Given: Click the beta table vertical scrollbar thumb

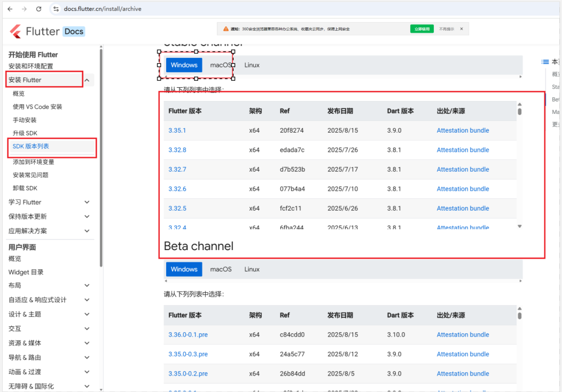Looking at the screenshot, I should 520,315.
